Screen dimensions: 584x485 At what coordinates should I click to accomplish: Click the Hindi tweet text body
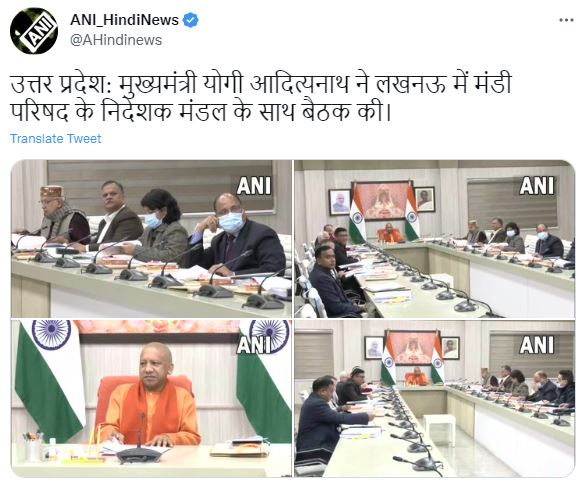261,98
